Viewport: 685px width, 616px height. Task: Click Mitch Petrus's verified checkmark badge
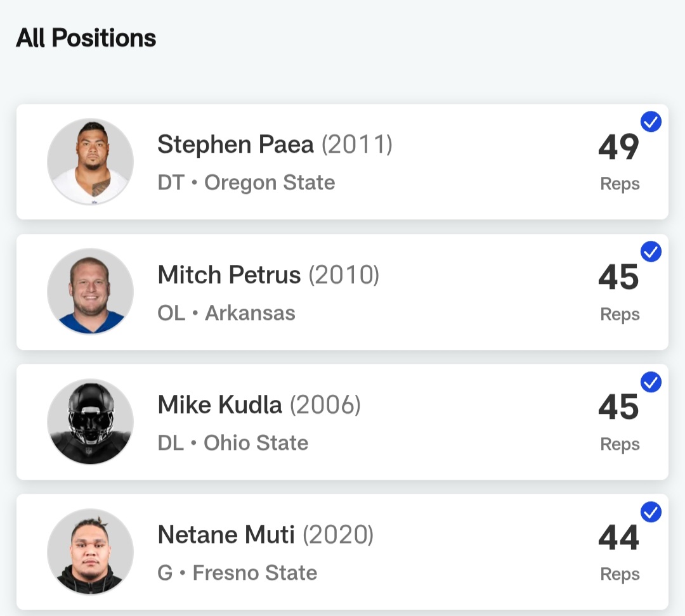pos(651,252)
